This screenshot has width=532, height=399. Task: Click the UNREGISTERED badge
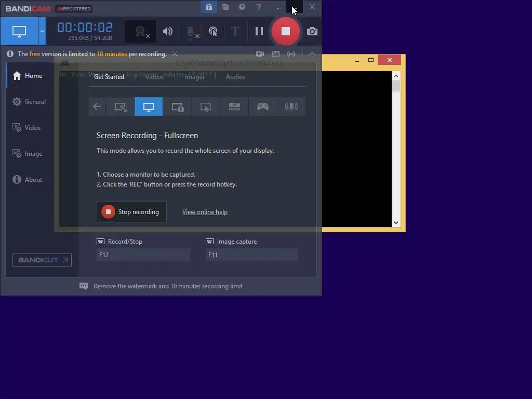74,9
